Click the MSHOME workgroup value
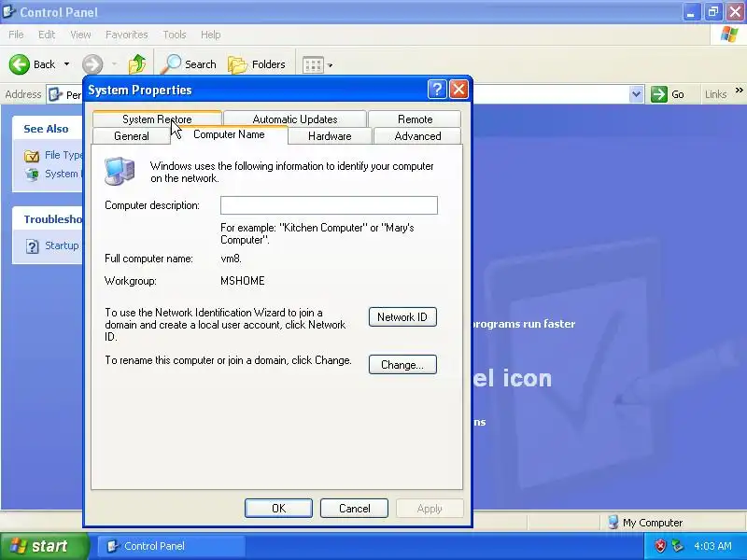747x560 pixels. point(243,281)
